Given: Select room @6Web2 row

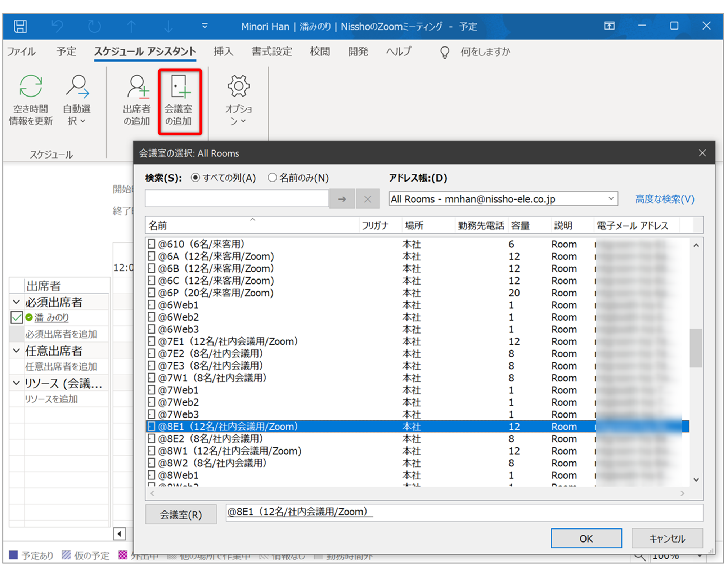Looking at the screenshot, I should point(418,317).
